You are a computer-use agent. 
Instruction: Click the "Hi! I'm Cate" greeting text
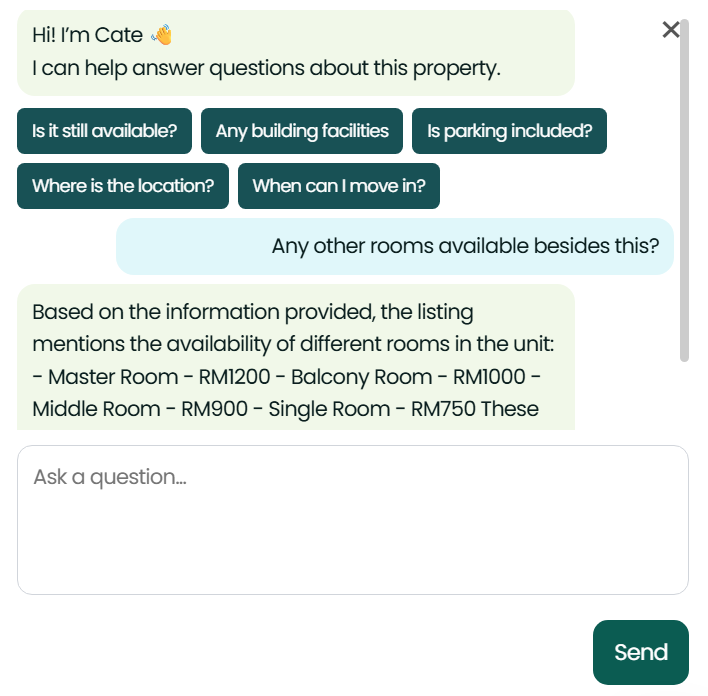click(x=87, y=35)
